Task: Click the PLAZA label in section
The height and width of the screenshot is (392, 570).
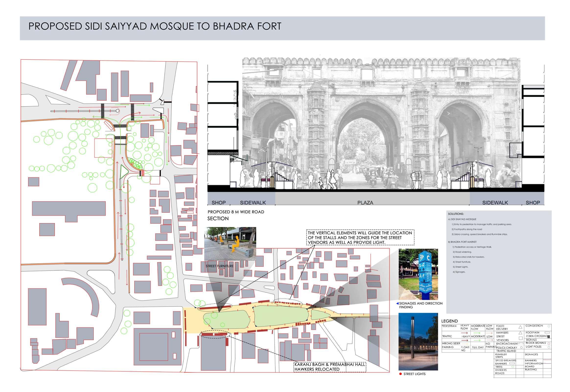Action: click(365, 203)
